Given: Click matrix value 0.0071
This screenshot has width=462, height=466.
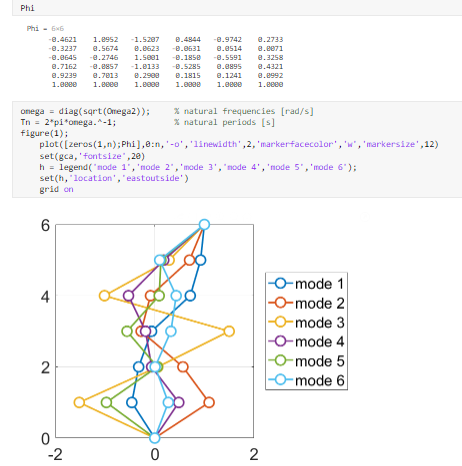Looking at the screenshot, I should pyautogui.click(x=270, y=48).
